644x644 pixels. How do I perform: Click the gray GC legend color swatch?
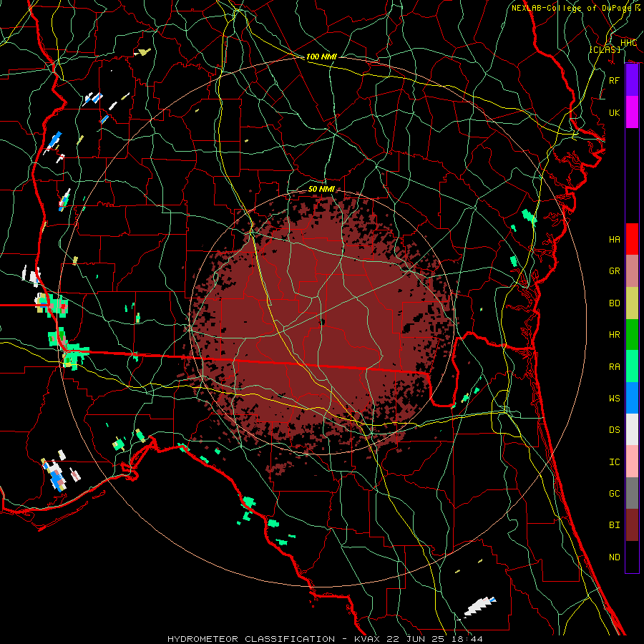coord(632,493)
